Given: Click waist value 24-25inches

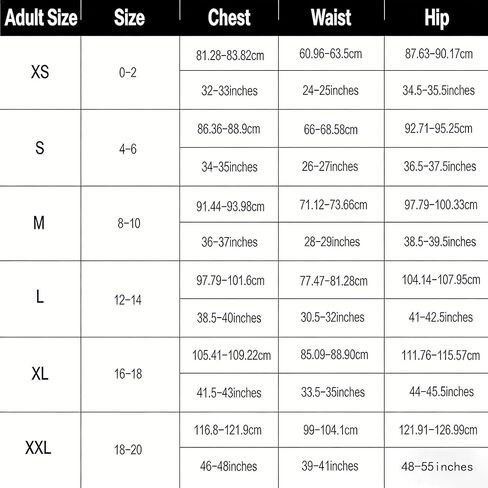Looking at the screenshot, I should (330, 90).
